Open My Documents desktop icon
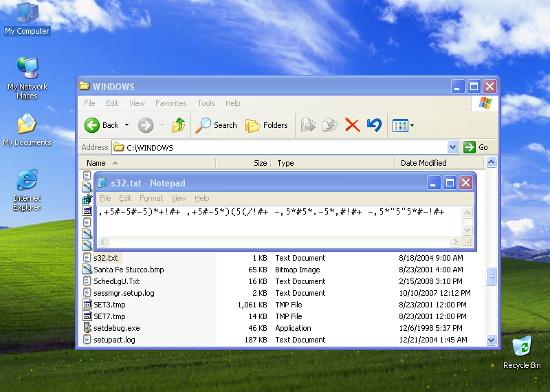The width and height of the screenshot is (550, 392). point(27,130)
